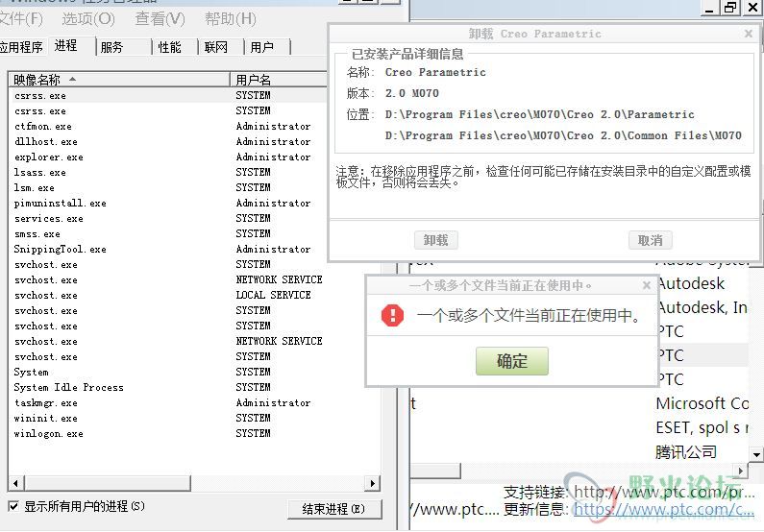This screenshot has width=764, height=532.
Task: Switch to the 应用程序 tab
Action: [x=21, y=47]
